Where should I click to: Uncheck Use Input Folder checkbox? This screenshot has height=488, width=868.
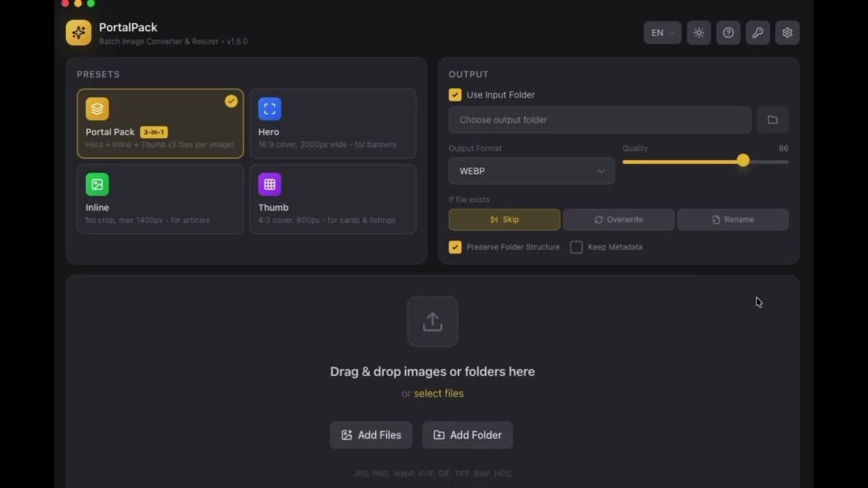point(455,95)
